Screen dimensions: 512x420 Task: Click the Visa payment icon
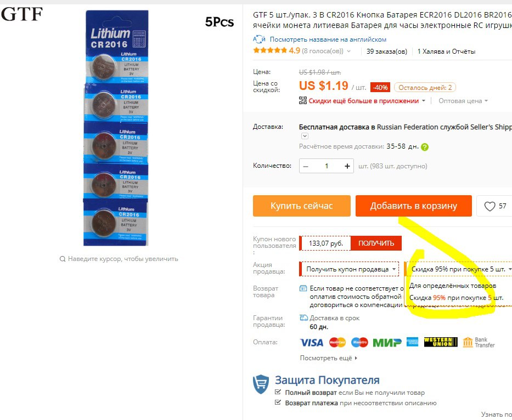point(312,342)
